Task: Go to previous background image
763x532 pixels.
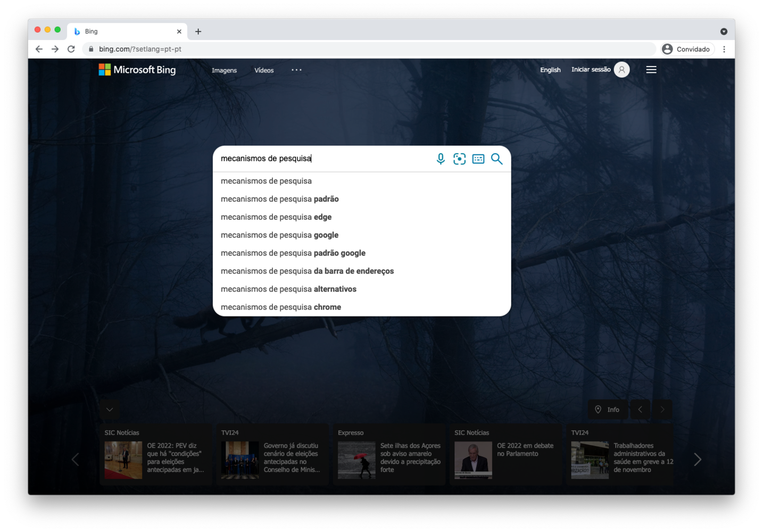Action: (x=640, y=410)
